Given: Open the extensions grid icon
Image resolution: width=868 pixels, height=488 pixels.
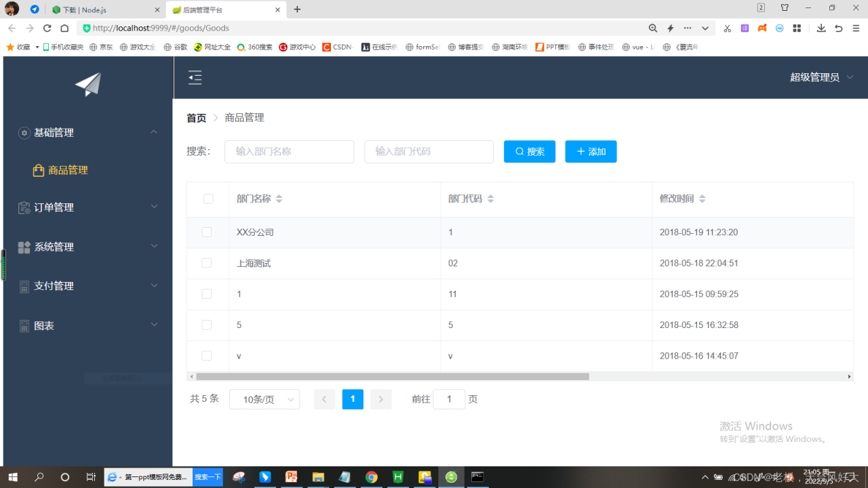Looking at the screenshot, I should (x=797, y=28).
